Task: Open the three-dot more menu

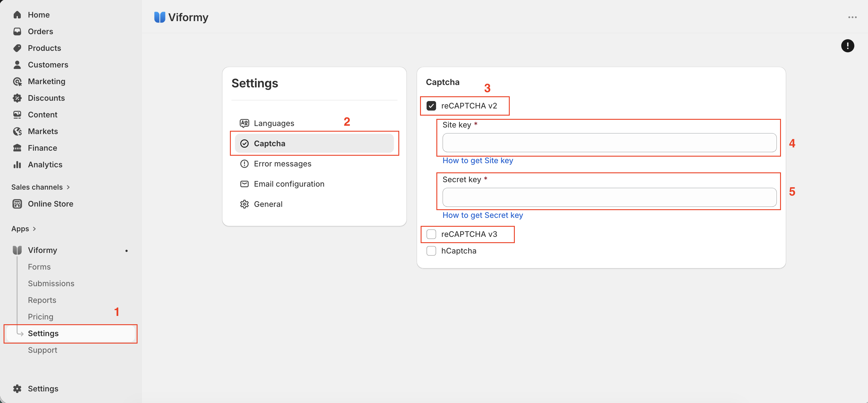Action: (853, 17)
